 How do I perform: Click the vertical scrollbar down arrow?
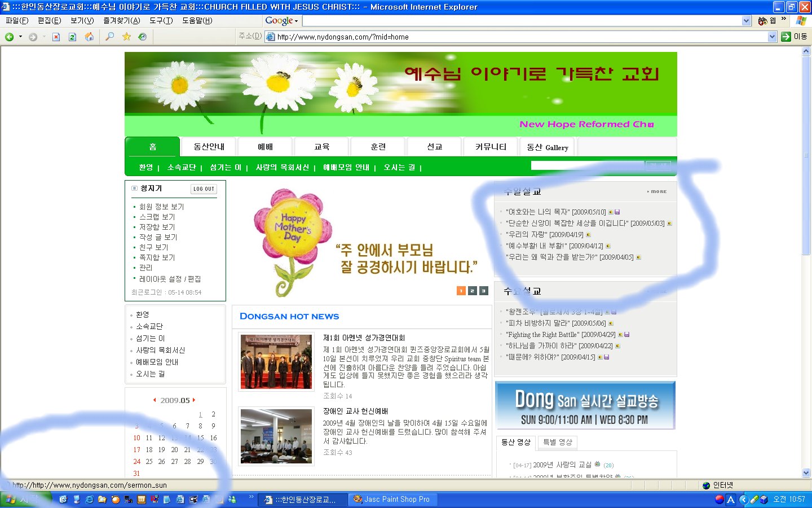coord(806,473)
